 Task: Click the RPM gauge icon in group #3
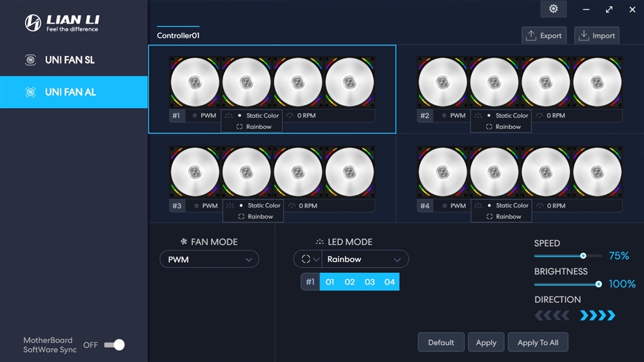pyautogui.click(x=292, y=206)
